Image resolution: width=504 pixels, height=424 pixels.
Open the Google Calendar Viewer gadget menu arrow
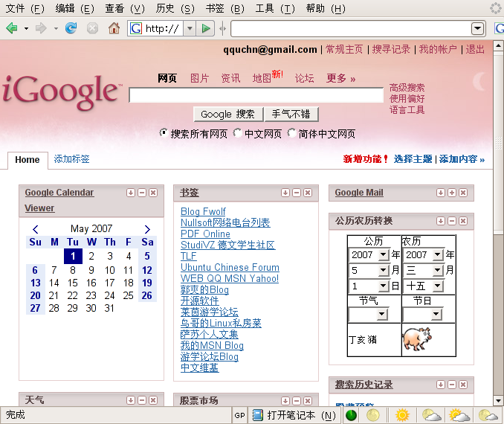click(131, 193)
